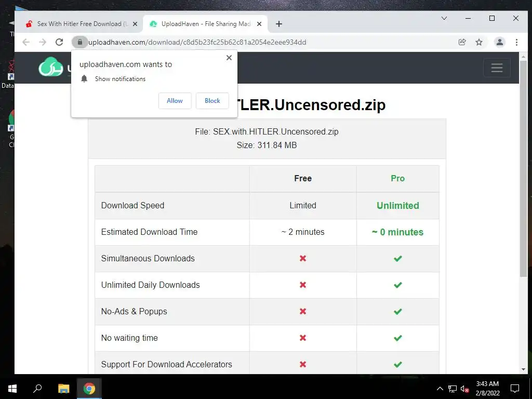Click the Unlimited Daily Downloads label
Viewport: 532px width, 399px height.
tap(150, 285)
